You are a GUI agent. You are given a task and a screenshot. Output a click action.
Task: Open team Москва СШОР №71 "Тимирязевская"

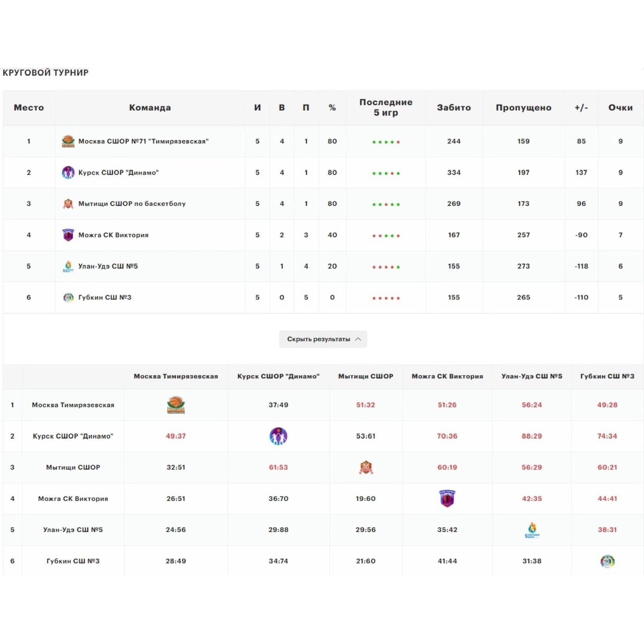[143, 141]
